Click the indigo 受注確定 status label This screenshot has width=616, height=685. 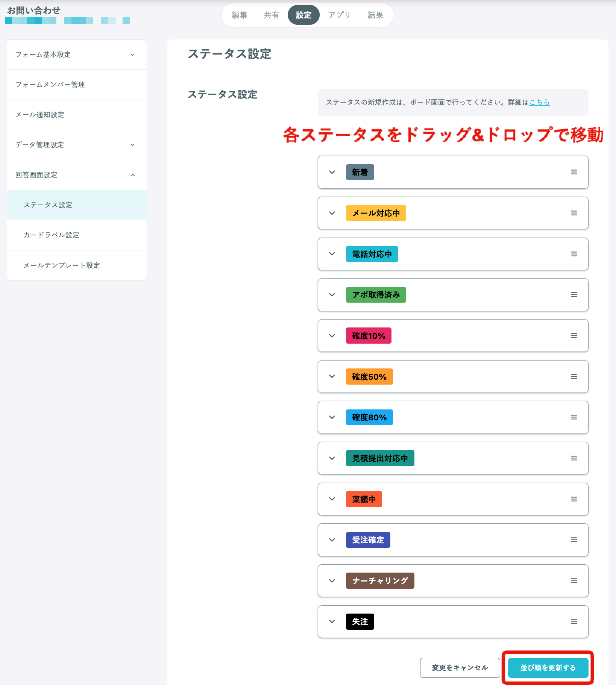click(368, 540)
